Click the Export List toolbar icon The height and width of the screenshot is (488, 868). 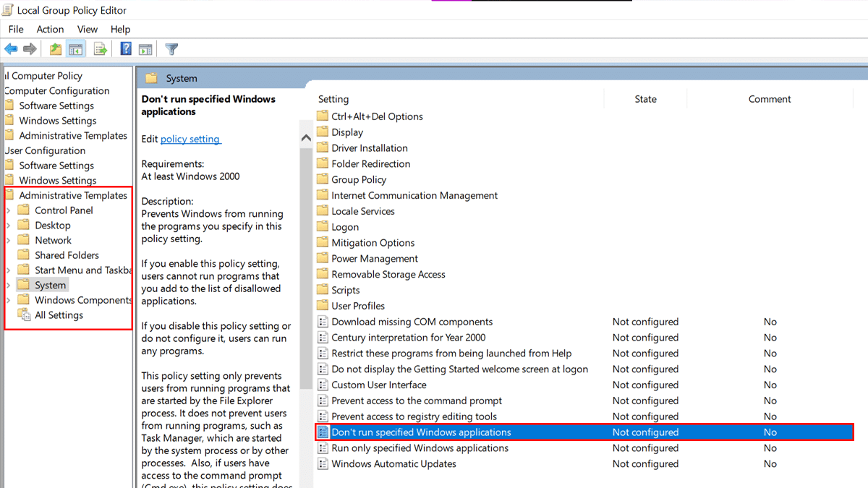point(101,49)
